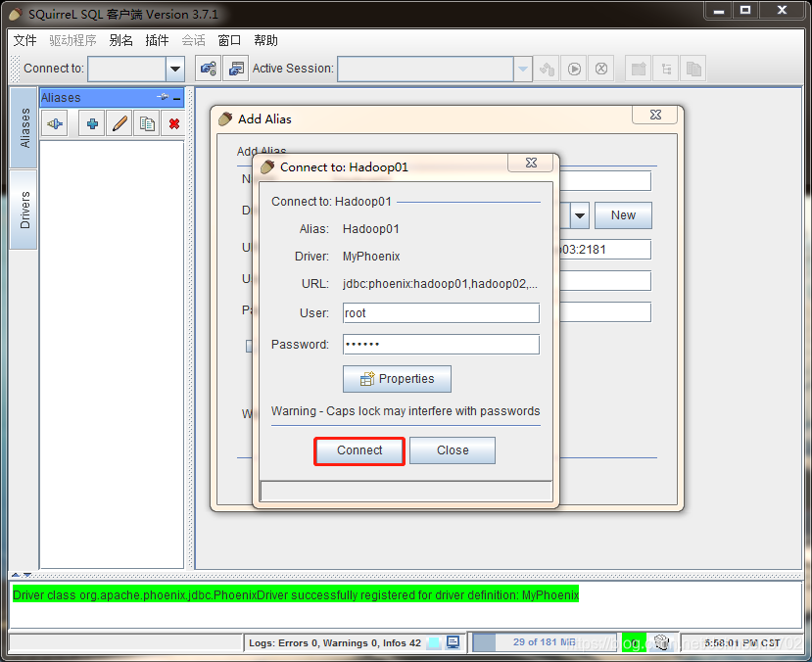Close the Connect to: Hadoop01 dialog
The width and height of the screenshot is (812, 662).
(531, 163)
